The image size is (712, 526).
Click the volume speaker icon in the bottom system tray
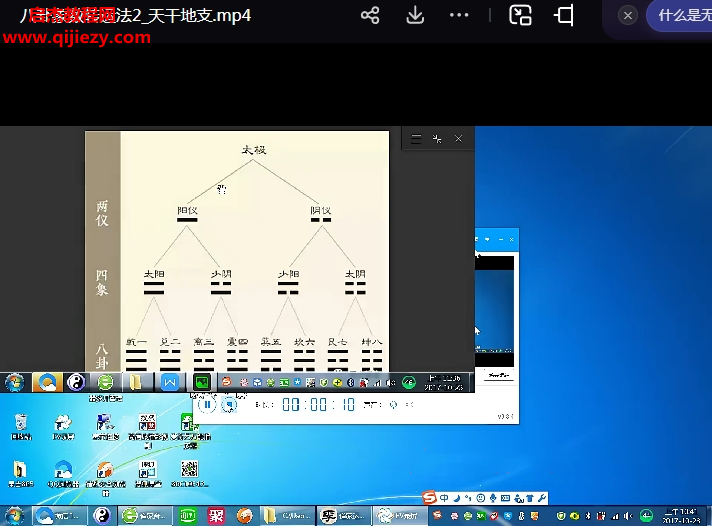628,516
